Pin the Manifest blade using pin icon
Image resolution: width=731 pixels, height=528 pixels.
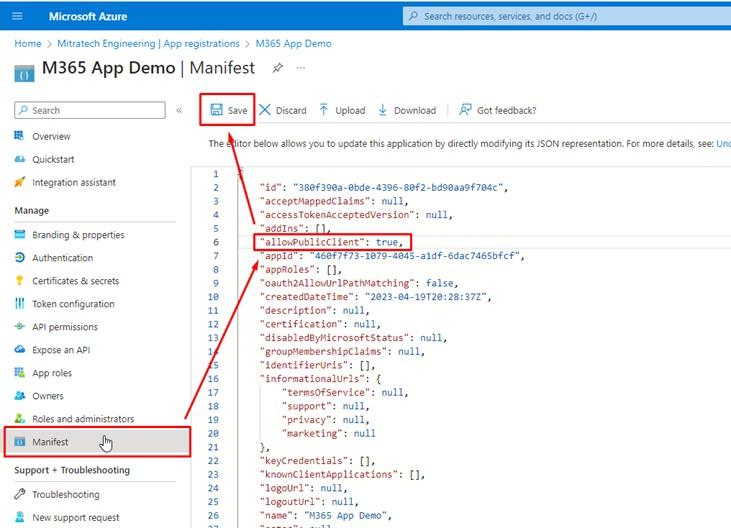(x=277, y=68)
